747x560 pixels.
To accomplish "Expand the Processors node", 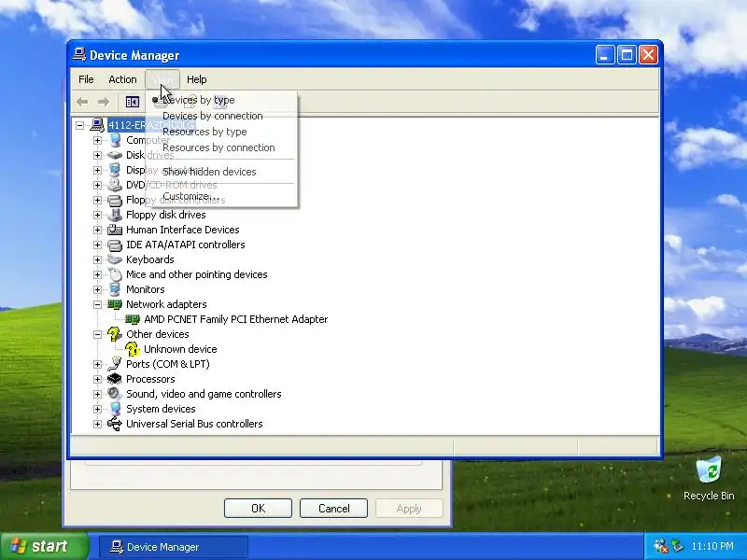I will (98, 379).
